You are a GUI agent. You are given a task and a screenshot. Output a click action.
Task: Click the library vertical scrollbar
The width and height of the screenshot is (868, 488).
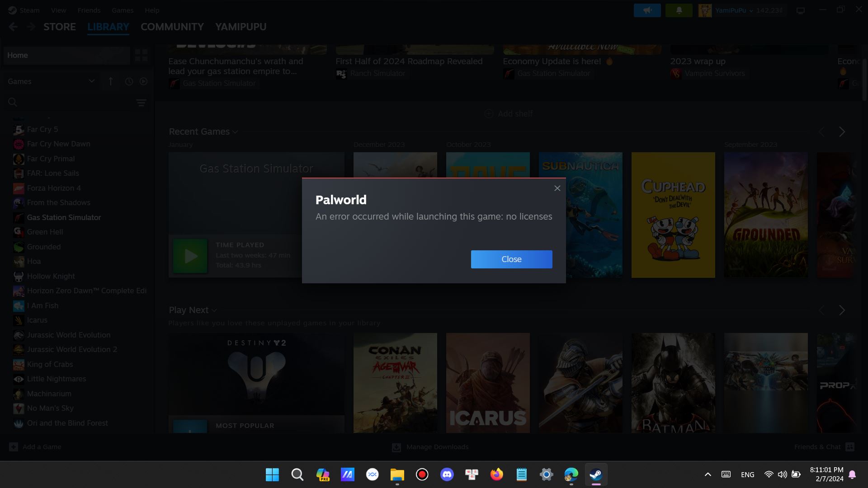point(864,79)
